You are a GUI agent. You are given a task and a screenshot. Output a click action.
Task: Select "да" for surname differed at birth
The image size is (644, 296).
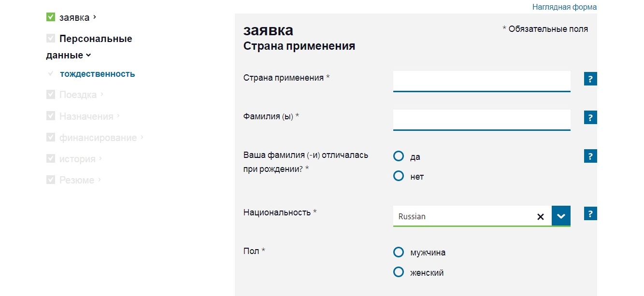pos(399,156)
